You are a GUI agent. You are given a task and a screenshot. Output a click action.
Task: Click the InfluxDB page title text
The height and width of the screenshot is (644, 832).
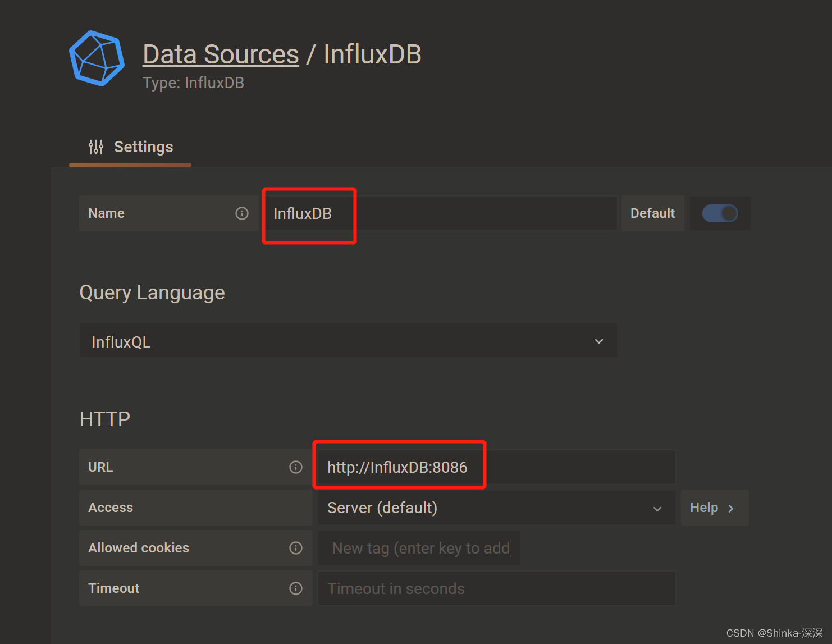[x=372, y=54]
